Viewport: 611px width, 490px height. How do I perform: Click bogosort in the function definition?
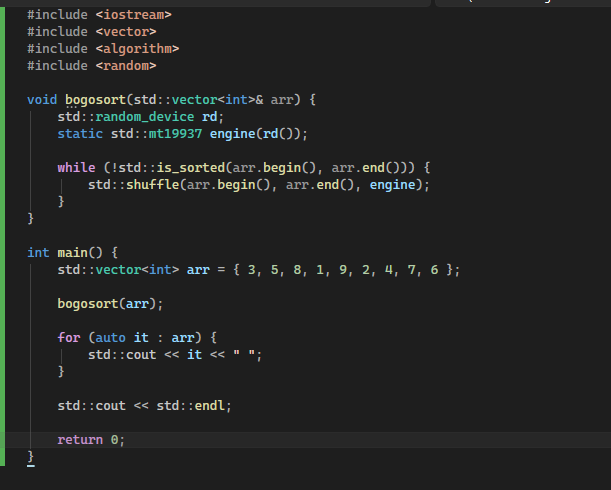tap(95, 100)
